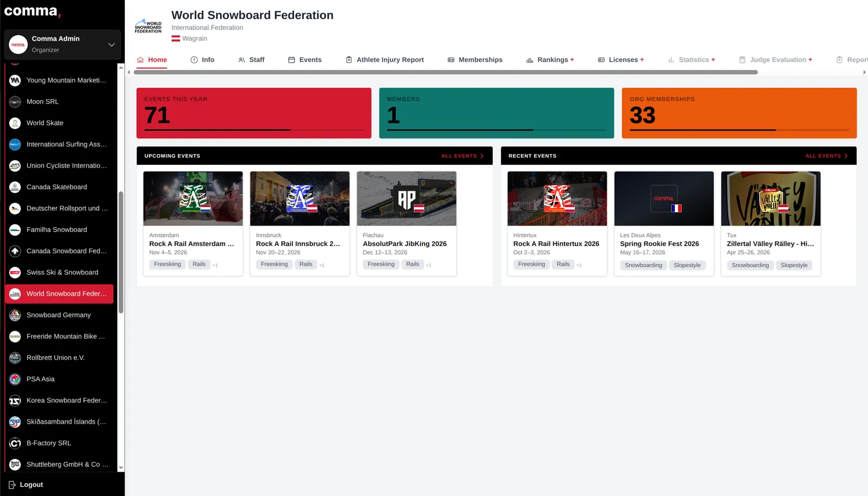Open the Memberships tab
868x496 pixels.
pyautogui.click(x=475, y=60)
